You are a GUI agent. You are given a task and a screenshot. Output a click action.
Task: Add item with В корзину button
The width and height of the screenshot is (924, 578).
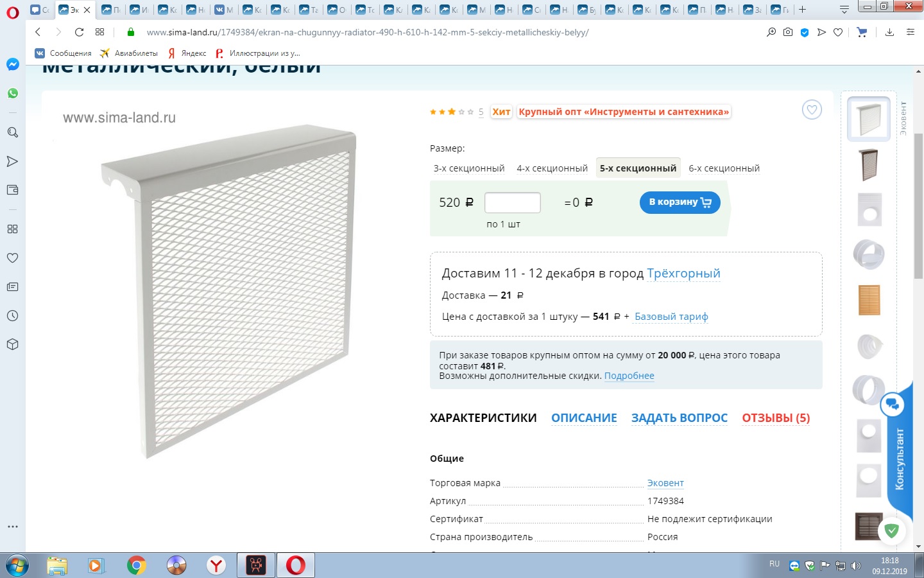pyautogui.click(x=680, y=202)
